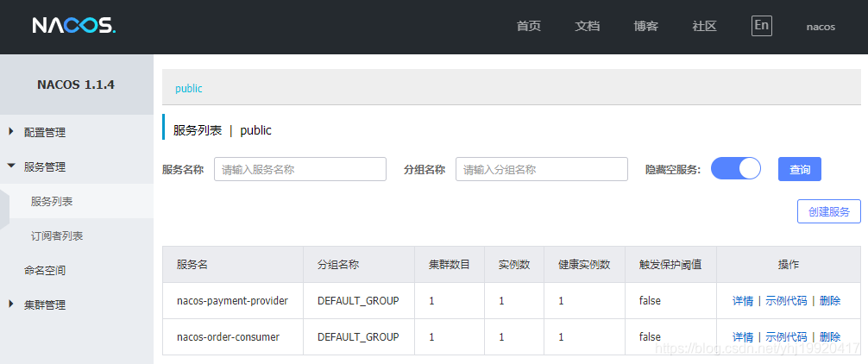The width and height of the screenshot is (868, 364).
Task: Click the NACOS logo
Action: [73, 26]
